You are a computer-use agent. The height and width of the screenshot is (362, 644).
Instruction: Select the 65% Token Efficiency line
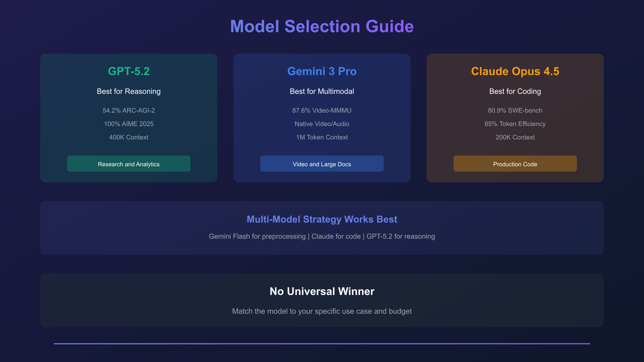(515, 124)
